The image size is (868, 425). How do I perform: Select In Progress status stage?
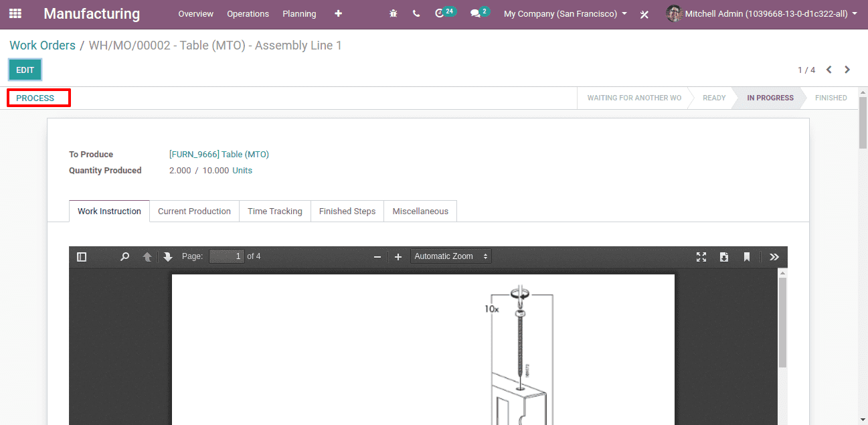pos(770,98)
